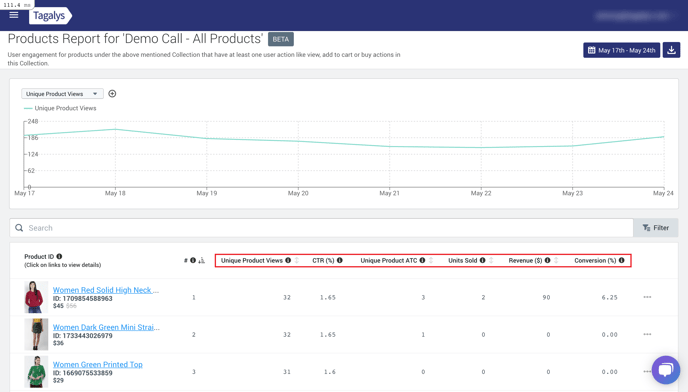This screenshot has height=392, width=688.
Task: Click the Tagalys logo
Action: pyautogui.click(x=50, y=16)
